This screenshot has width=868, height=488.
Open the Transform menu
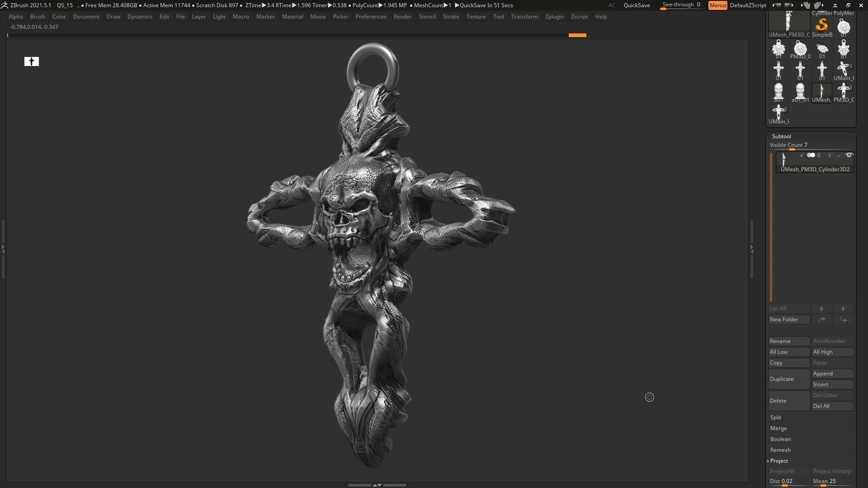[524, 17]
